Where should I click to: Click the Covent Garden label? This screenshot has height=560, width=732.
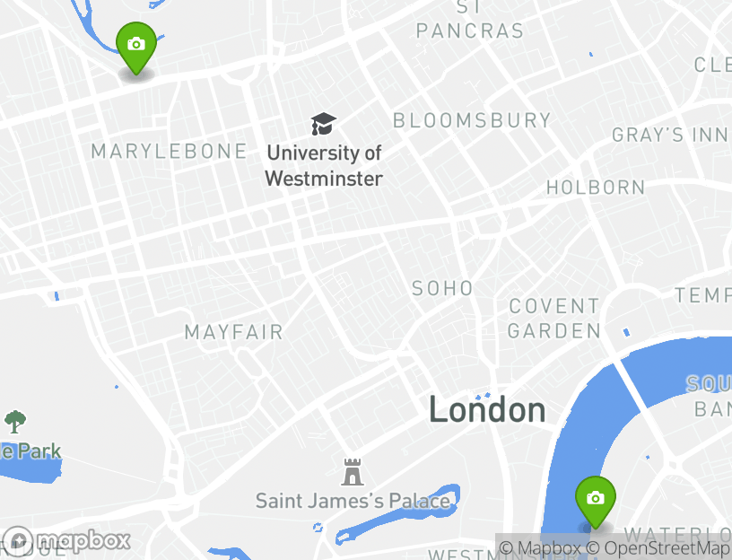pyautogui.click(x=554, y=319)
